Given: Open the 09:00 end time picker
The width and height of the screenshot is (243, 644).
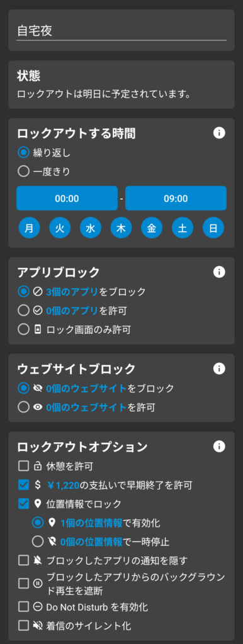Looking at the screenshot, I should [x=176, y=198].
